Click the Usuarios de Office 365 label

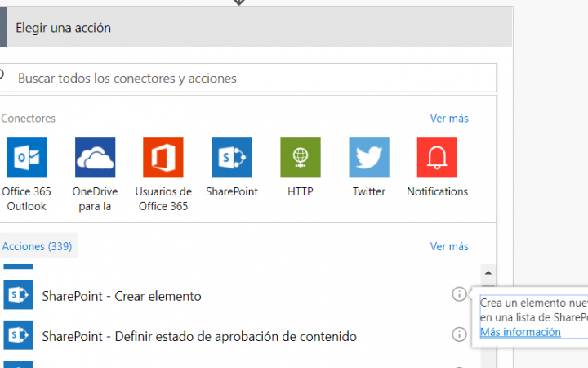coord(163,199)
